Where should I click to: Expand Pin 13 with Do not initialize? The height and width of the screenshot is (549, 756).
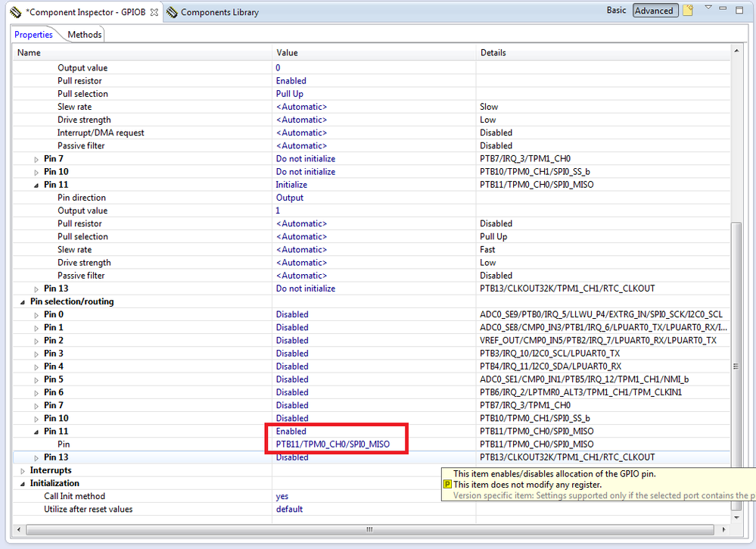[x=36, y=289]
